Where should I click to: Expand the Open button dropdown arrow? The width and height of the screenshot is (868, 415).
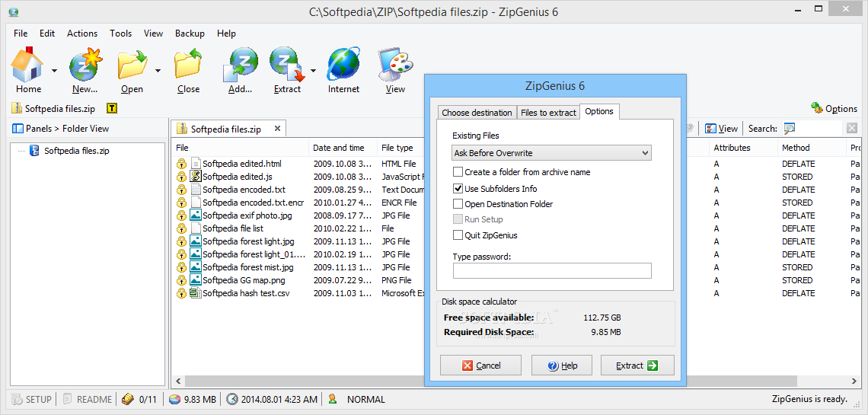pyautogui.click(x=158, y=70)
